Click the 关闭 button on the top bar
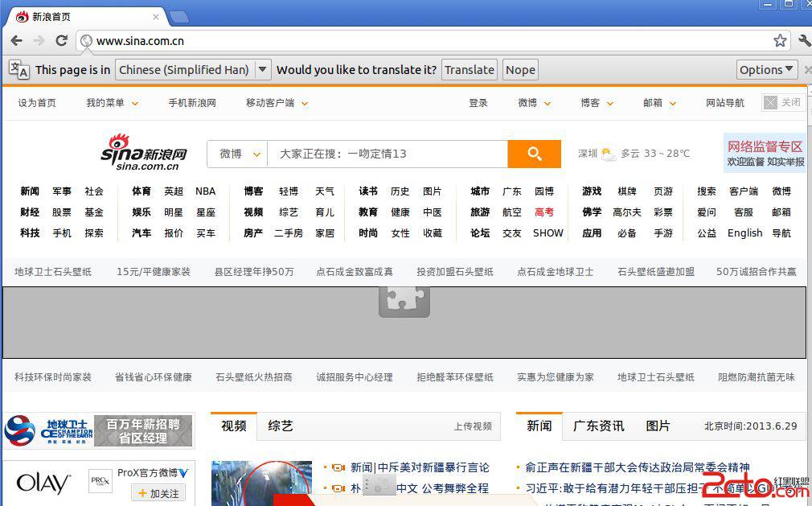Viewport: 812px width, 506px height. (783, 102)
